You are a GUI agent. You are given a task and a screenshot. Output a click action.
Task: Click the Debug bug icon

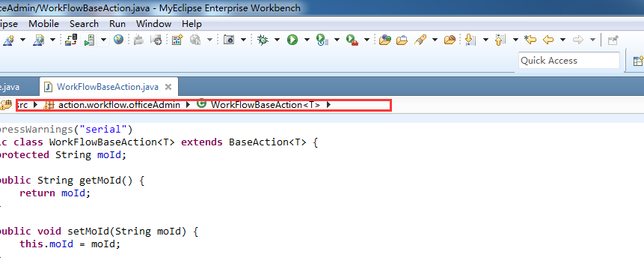[263, 40]
